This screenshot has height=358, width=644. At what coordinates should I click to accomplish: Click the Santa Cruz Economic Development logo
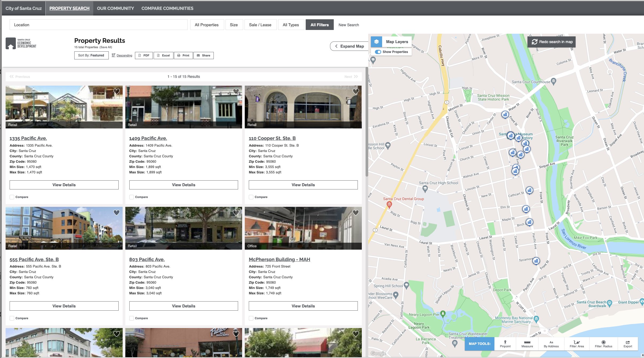(x=21, y=43)
